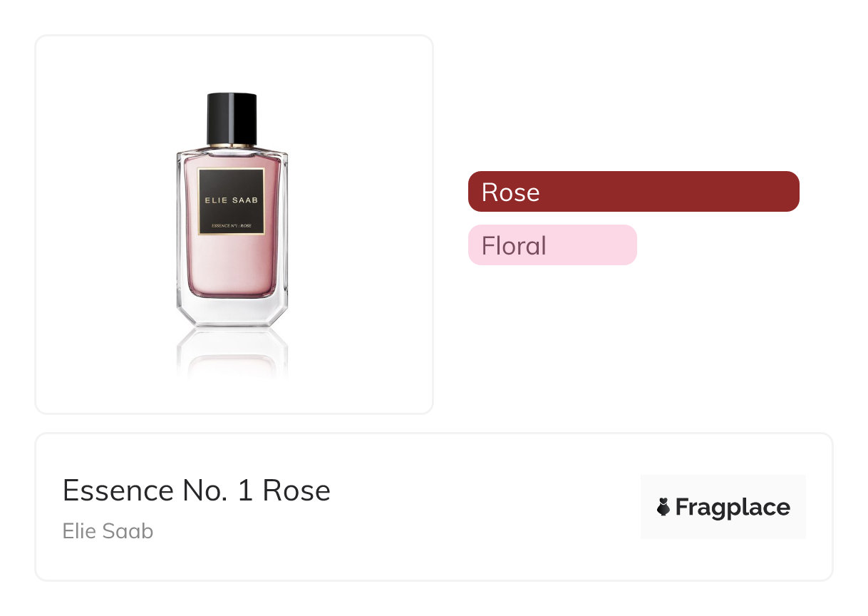This screenshot has height=616, width=868.
Task: Open the "Essence No. 1 Rose" title
Action: (x=197, y=491)
